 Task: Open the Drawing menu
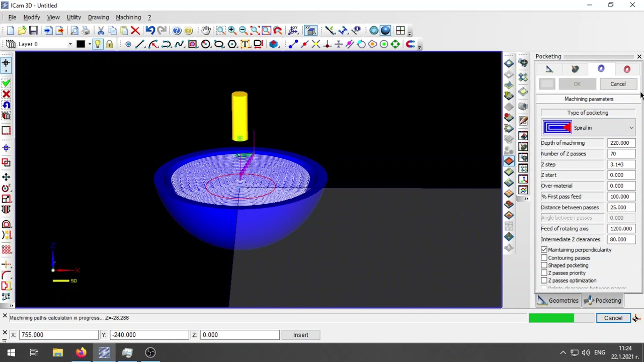98,17
